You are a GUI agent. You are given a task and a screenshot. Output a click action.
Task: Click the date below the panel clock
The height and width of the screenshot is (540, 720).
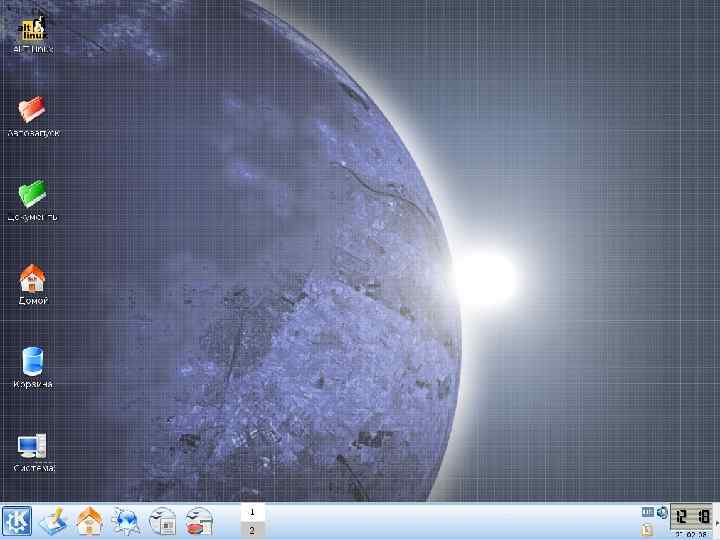tap(692, 534)
